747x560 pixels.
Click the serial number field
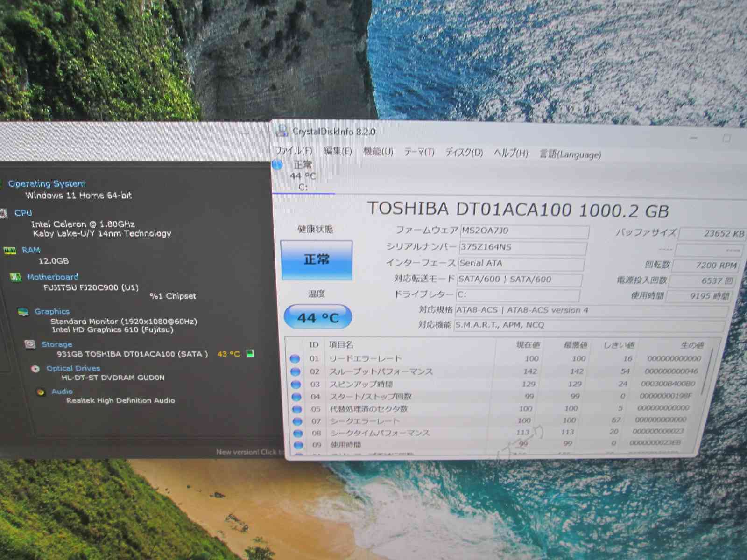[522, 247]
